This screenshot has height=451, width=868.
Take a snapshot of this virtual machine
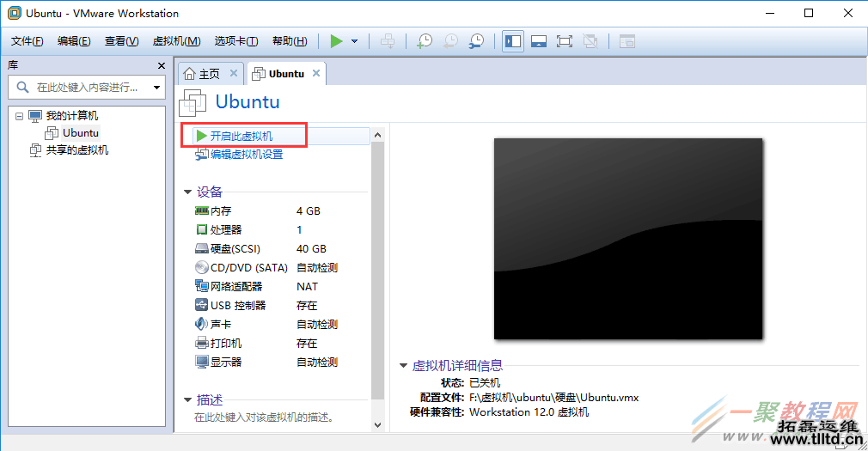pyautogui.click(x=425, y=41)
